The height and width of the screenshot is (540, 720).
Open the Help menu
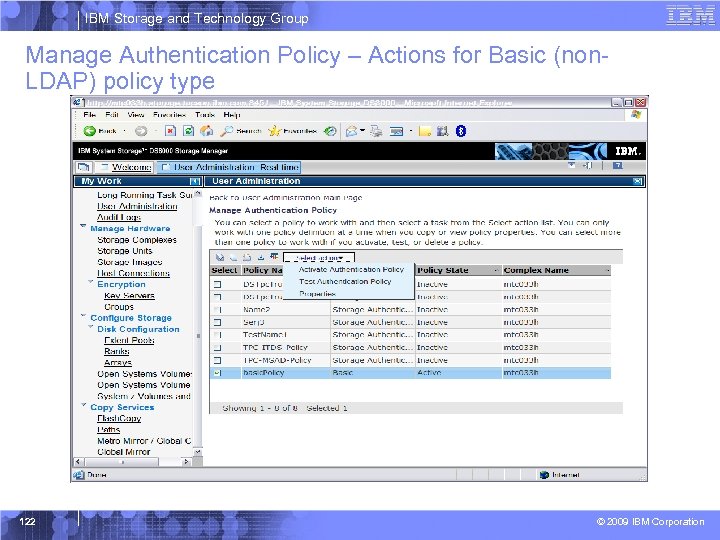tap(232, 115)
